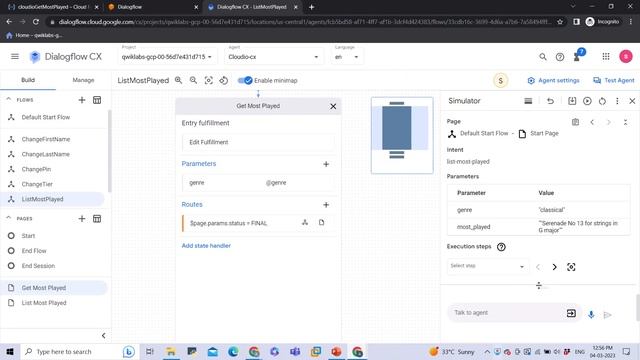640x360 pixels.
Task: Add a new page with plus icon
Action: (82, 219)
